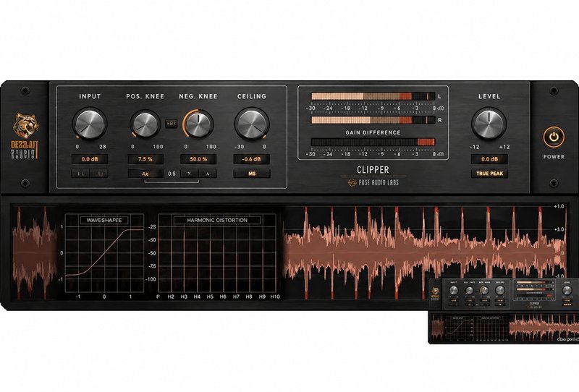Viewport: 579px width, 392px height.
Task: Click the 0.5 value between knee buttons
Action: tap(172, 174)
